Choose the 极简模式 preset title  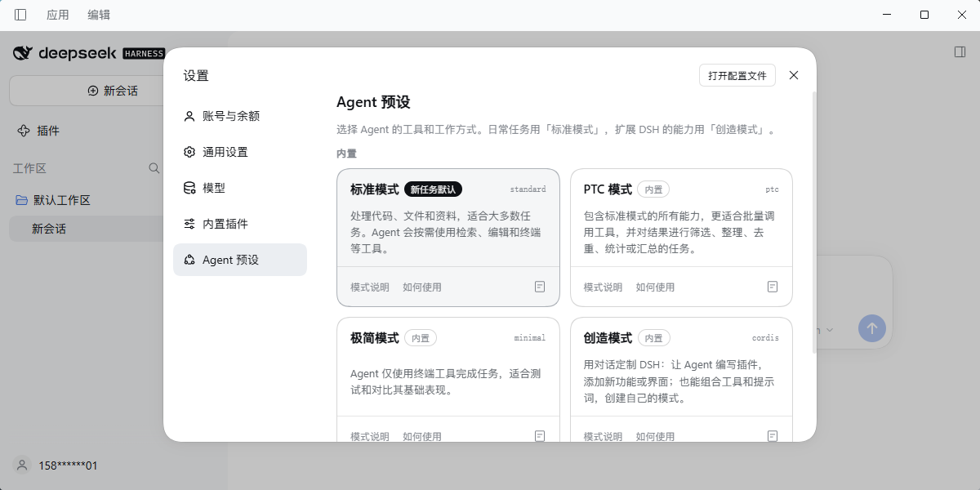tap(375, 338)
